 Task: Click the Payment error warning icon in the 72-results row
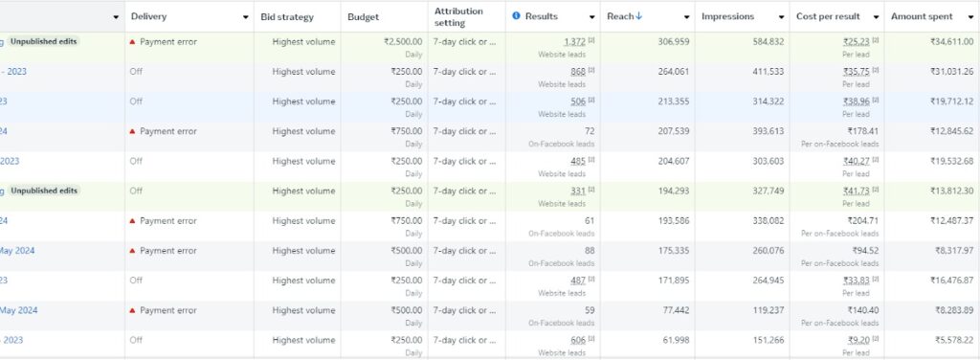click(132, 131)
